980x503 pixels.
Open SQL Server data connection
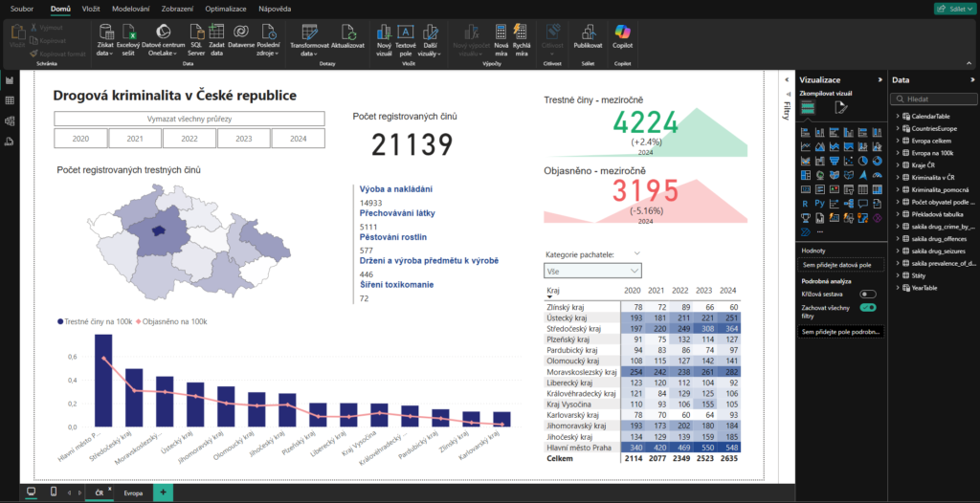(196, 37)
